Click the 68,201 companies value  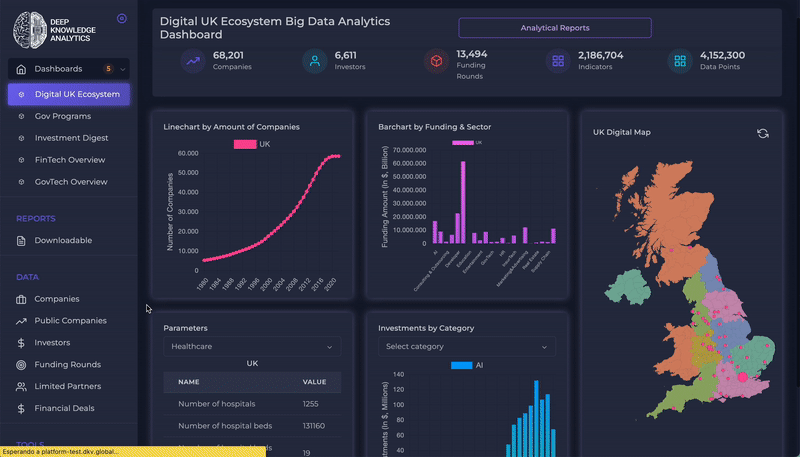click(228, 55)
